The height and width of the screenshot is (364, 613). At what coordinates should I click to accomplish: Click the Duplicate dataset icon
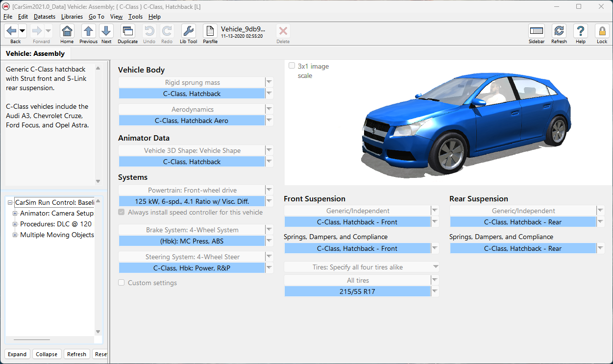pyautogui.click(x=127, y=32)
